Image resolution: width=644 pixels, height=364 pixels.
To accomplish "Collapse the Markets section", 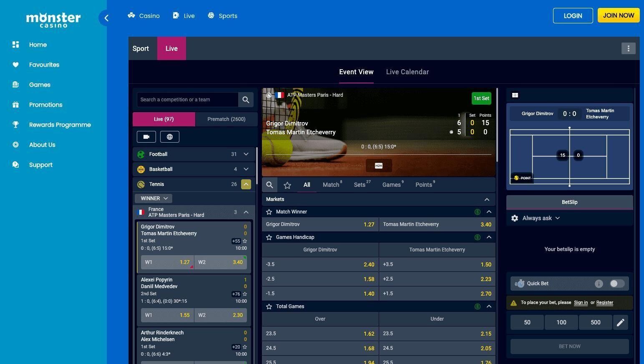I will click(x=487, y=199).
